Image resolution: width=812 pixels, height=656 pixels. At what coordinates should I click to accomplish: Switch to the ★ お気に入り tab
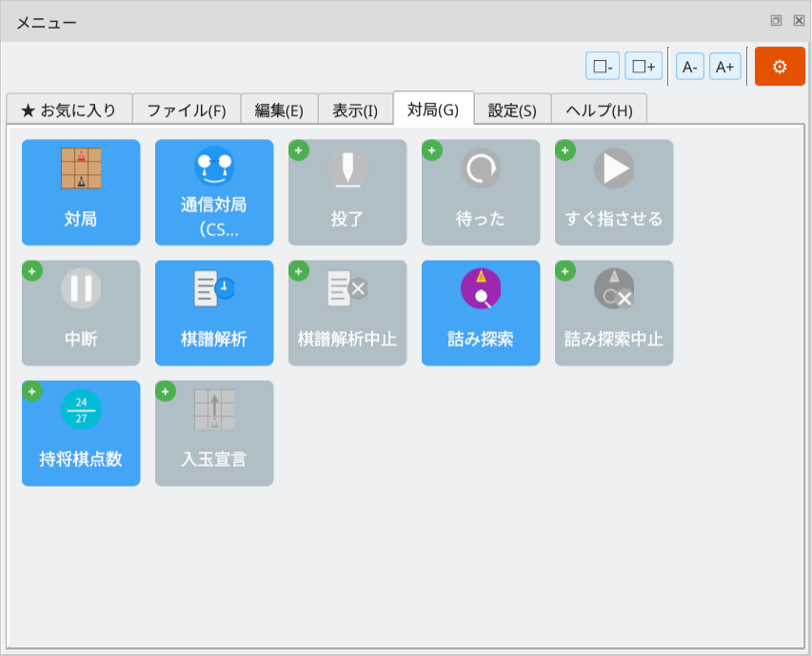(x=69, y=109)
